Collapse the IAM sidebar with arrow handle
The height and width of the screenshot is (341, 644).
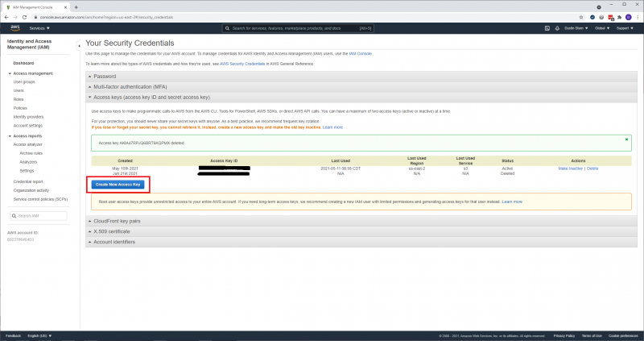[x=79, y=46]
